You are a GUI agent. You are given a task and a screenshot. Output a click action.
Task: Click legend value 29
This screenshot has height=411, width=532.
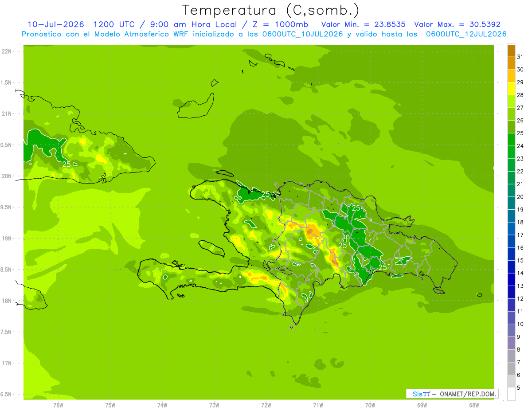pos(520,82)
